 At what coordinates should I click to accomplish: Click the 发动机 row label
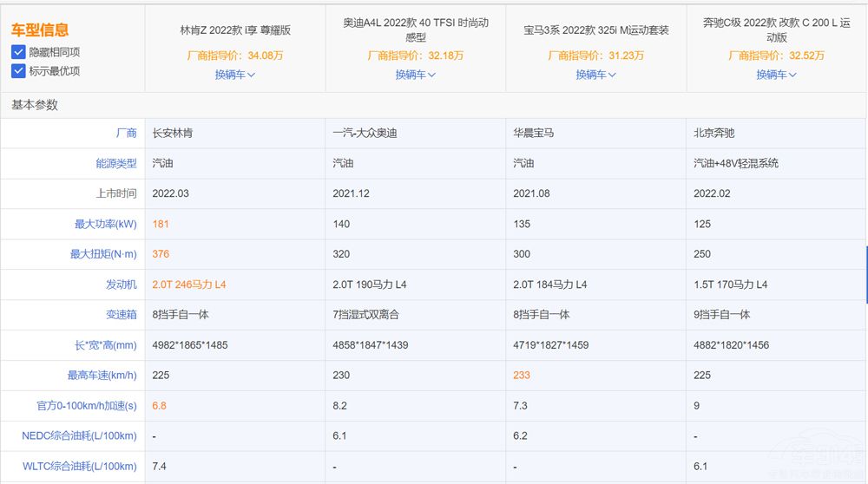coord(121,285)
